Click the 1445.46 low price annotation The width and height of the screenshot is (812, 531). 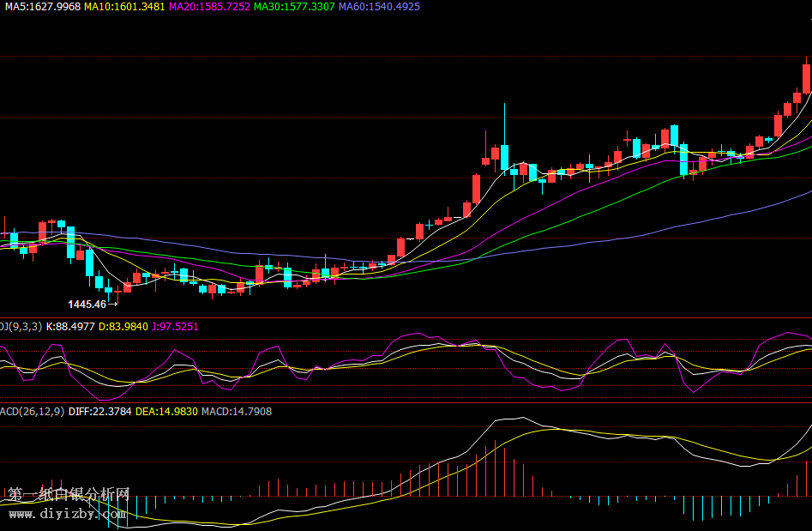coord(87,304)
